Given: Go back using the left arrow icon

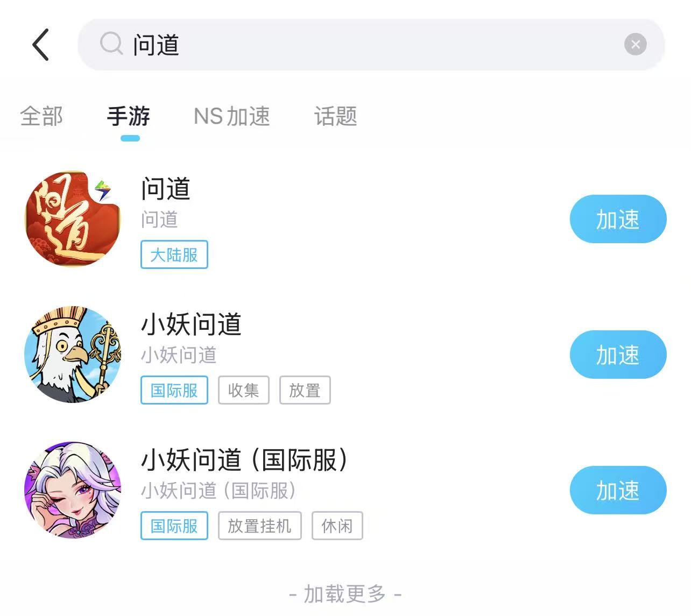Looking at the screenshot, I should click(x=41, y=45).
